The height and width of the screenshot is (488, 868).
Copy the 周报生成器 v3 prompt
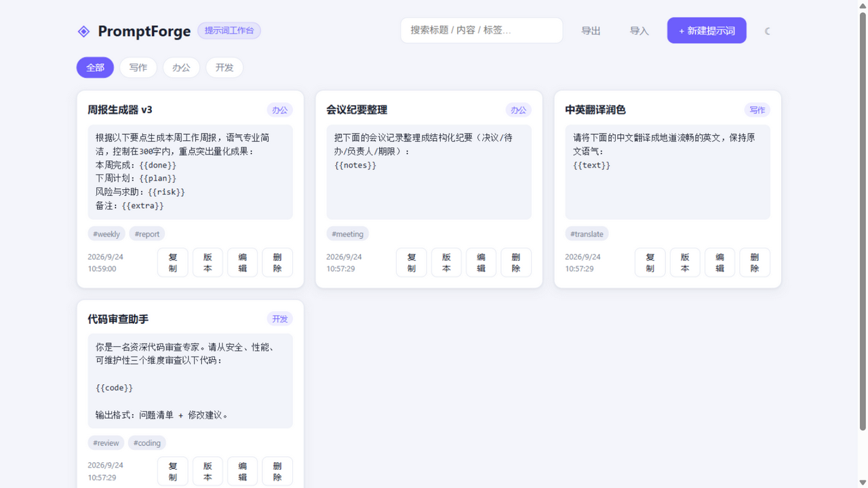(x=173, y=262)
